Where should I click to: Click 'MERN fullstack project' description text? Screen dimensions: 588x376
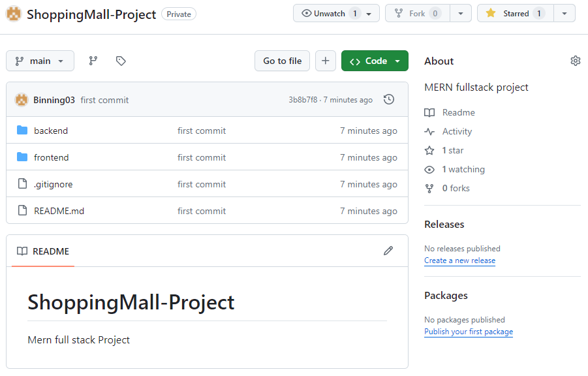(476, 87)
